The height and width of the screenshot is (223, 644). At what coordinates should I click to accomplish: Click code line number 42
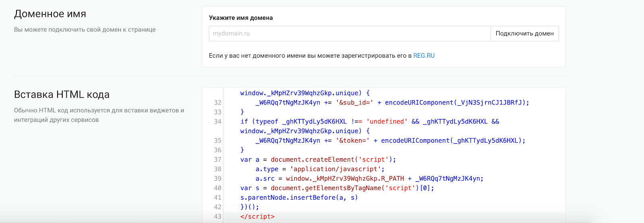pos(218,207)
